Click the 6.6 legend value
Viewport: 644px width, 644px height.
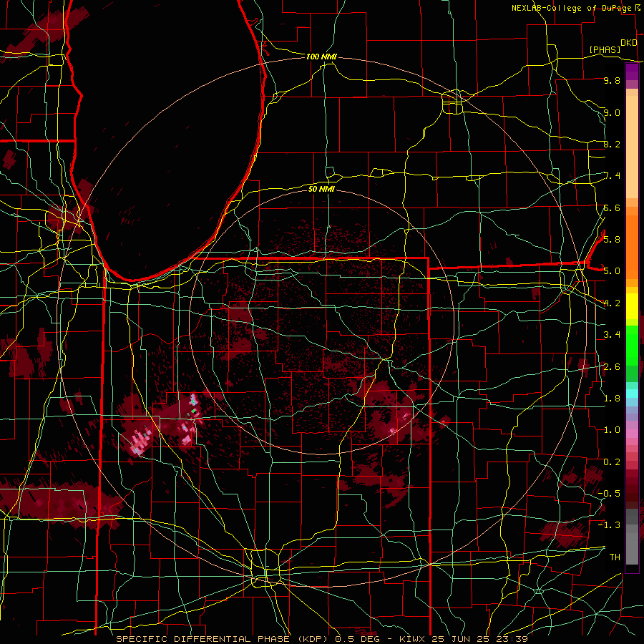click(612, 208)
